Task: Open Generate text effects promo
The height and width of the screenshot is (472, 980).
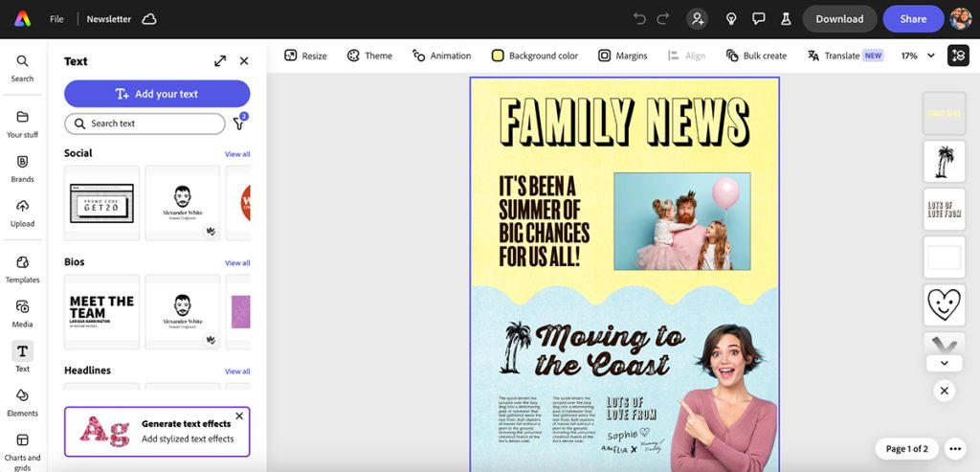Action: click(157, 432)
